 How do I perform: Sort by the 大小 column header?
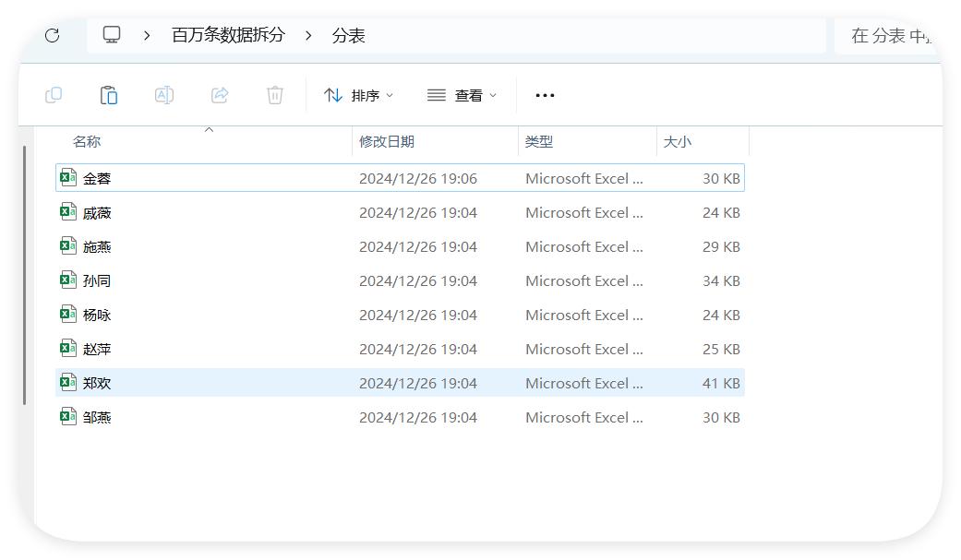coord(678,141)
